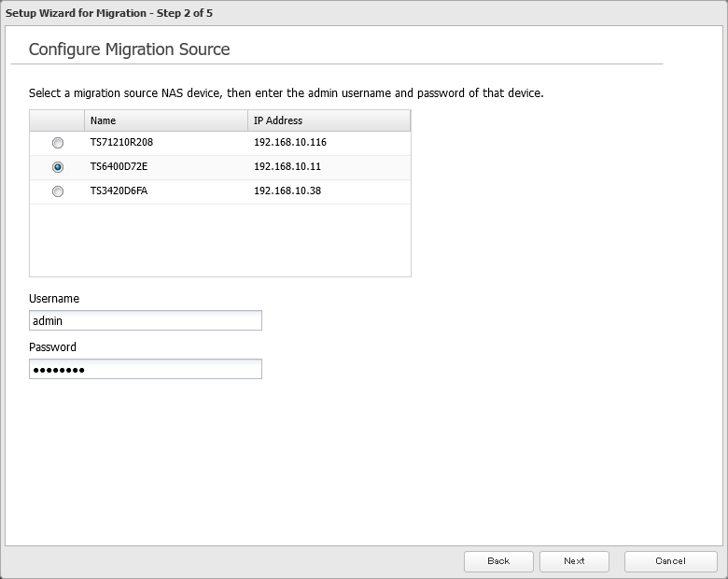Screen dimensions: 728x579
Task: Click the device name TS6400D72E
Action: tap(120, 167)
